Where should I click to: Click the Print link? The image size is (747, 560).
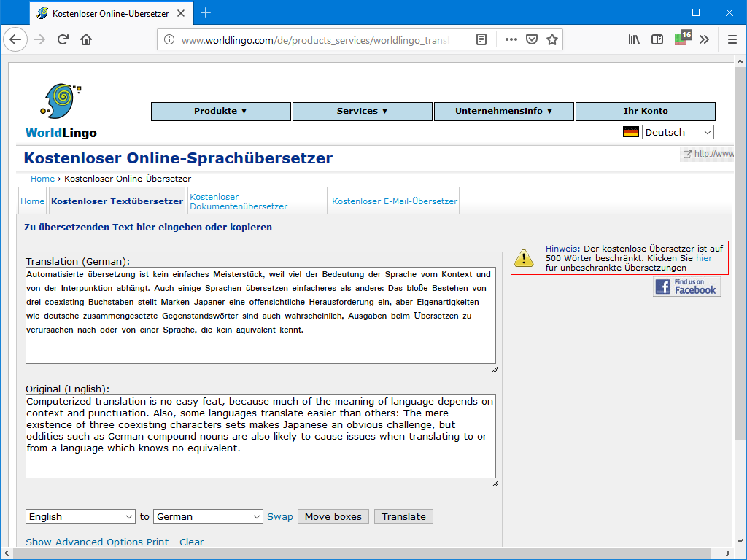[x=158, y=542]
